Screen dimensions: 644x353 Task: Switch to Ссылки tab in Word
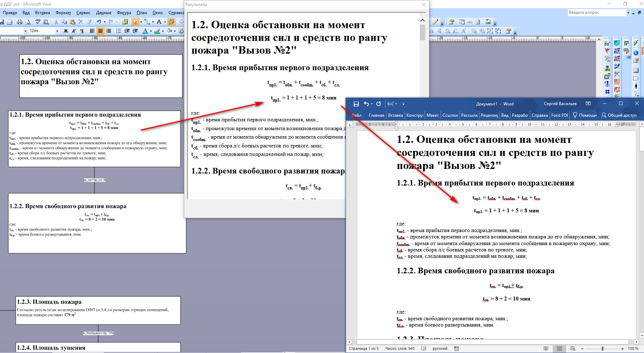pyautogui.click(x=450, y=115)
